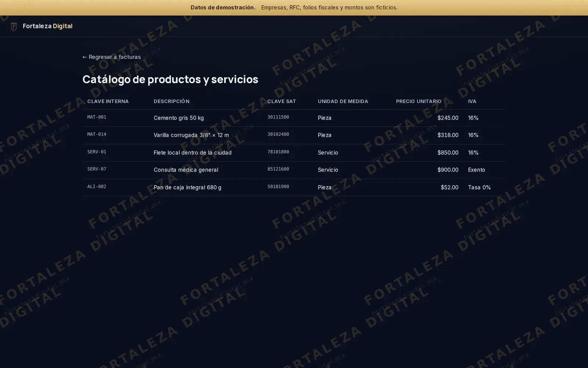This screenshot has height=368, width=588.
Task: Click price $850.00
Action: coord(448,152)
